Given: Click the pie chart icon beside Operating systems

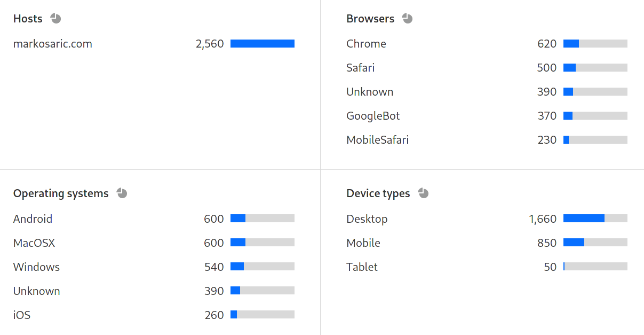Looking at the screenshot, I should (x=122, y=193).
